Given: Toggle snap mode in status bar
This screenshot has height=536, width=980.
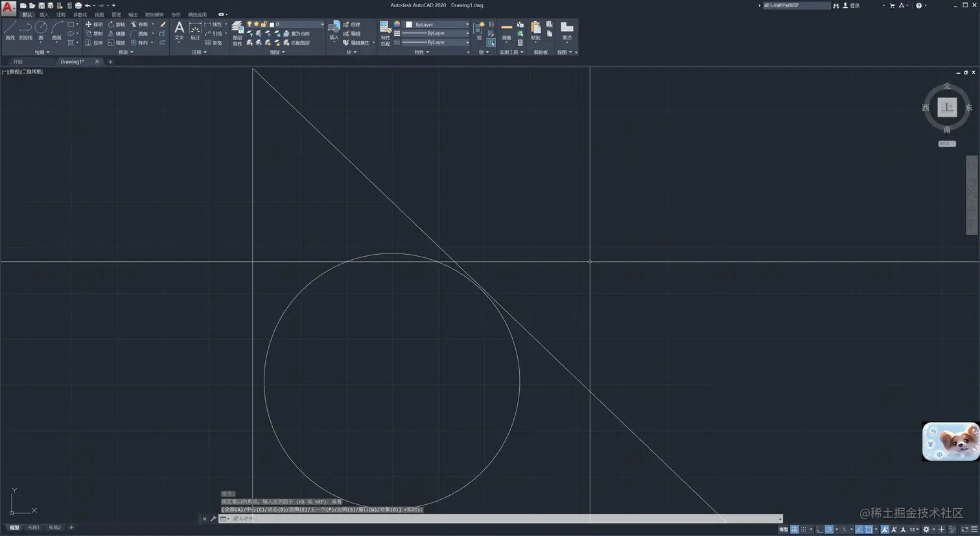Looking at the screenshot, I should (804, 530).
